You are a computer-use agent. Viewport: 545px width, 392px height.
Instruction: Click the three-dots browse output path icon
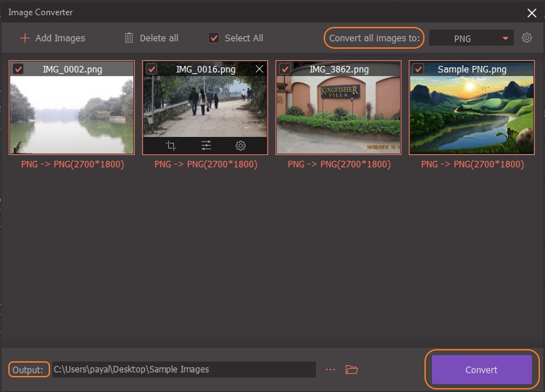330,370
